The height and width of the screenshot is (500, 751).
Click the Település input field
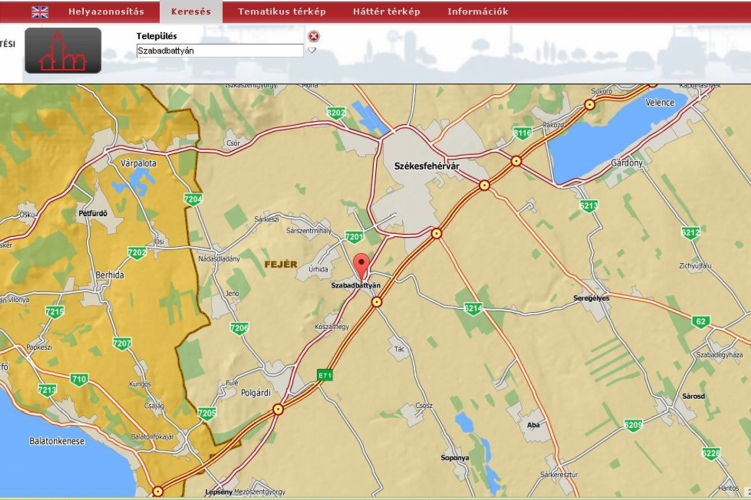pos(219,50)
